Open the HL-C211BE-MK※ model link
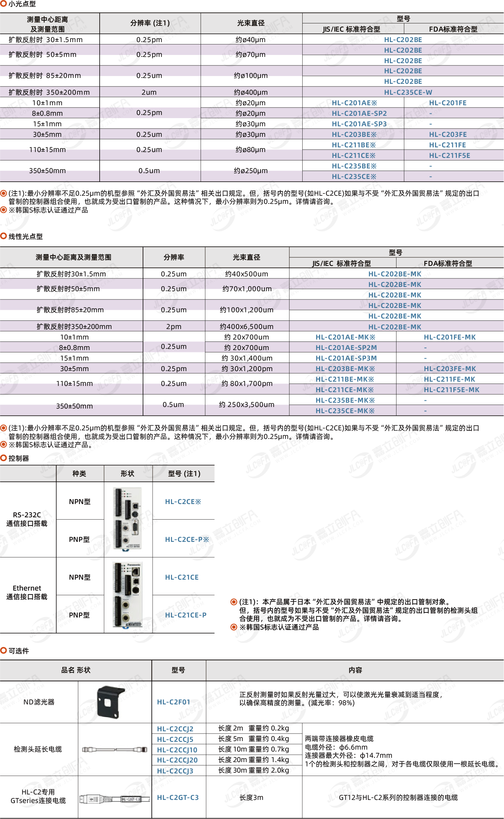 click(x=345, y=379)
